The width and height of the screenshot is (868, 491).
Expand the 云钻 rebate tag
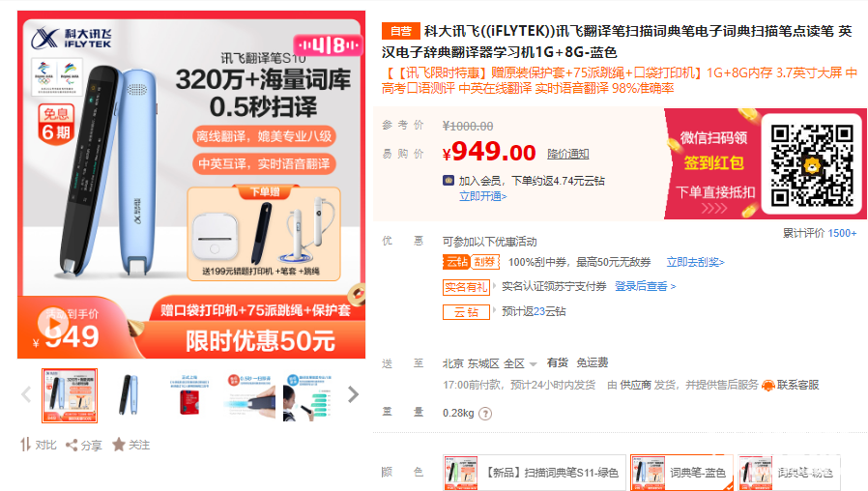pyautogui.click(x=466, y=312)
